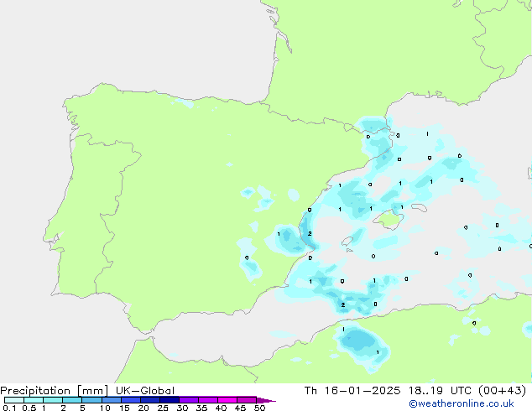Click the 20 legend scale label

pos(143,408)
